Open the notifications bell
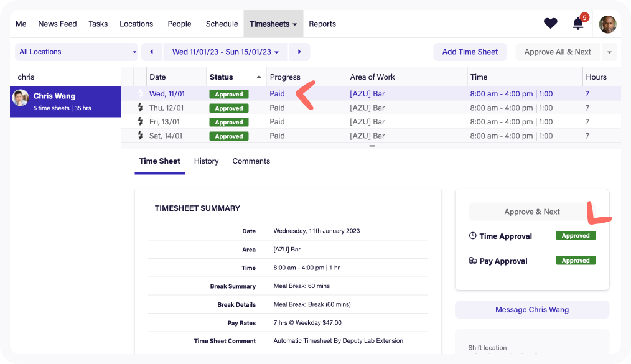The height and width of the screenshot is (364, 631). click(578, 24)
